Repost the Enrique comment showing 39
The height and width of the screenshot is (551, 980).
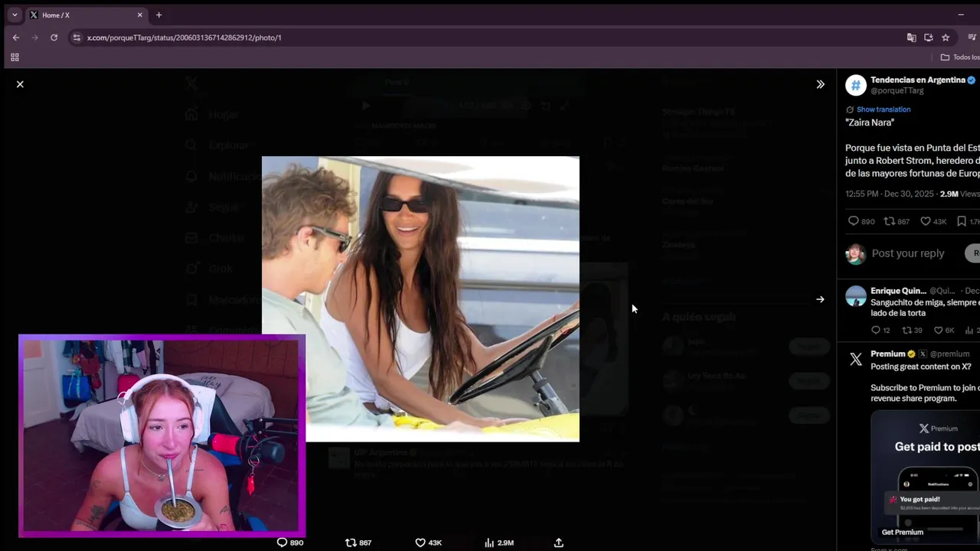click(x=907, y=330)
